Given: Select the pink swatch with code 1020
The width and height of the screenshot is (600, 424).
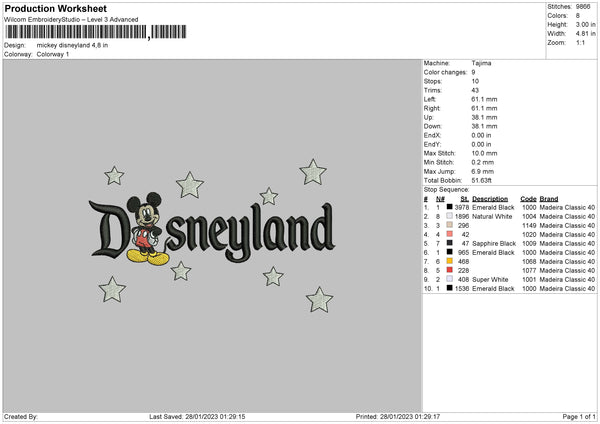Looking at the screenshot, I should coord(450,234).
